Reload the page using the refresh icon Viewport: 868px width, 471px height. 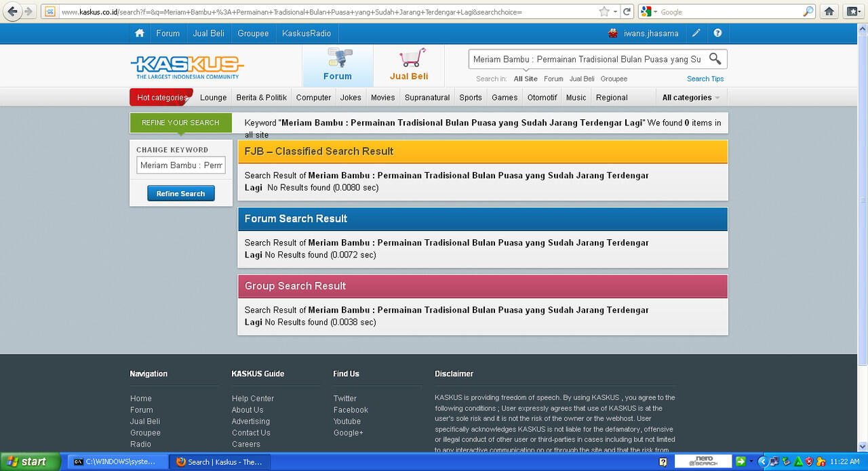627,12
